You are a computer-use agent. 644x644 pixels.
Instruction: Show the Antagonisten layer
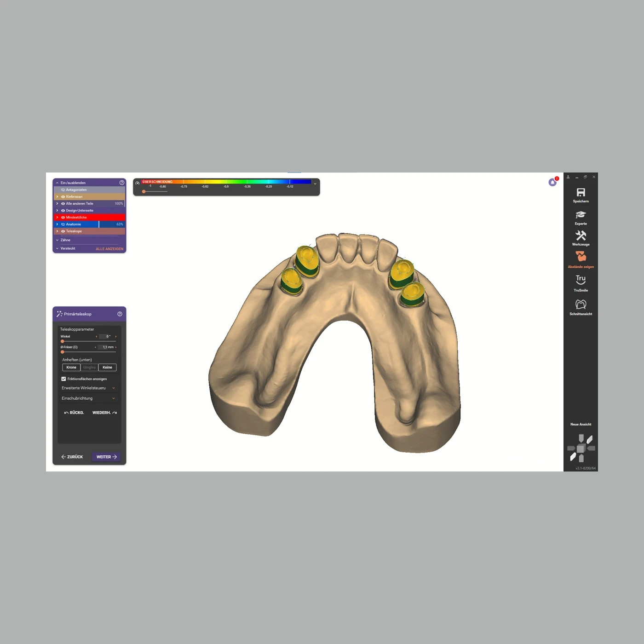[x=63, y=190]
